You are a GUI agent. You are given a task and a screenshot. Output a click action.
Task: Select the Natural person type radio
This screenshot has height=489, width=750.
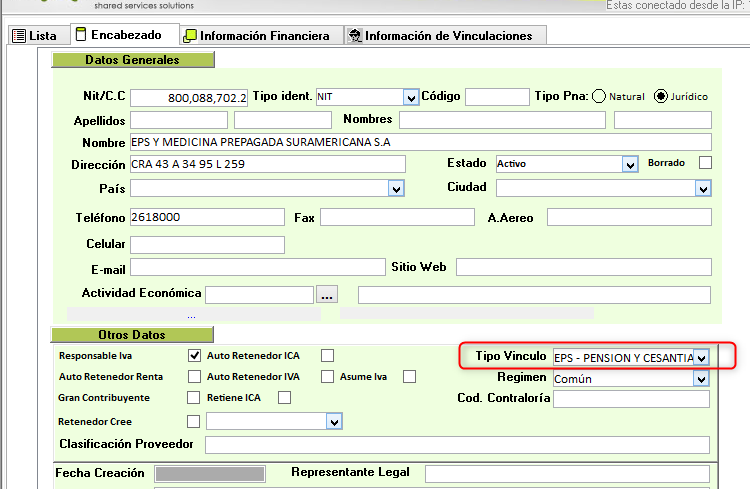[x=600, y=96]
